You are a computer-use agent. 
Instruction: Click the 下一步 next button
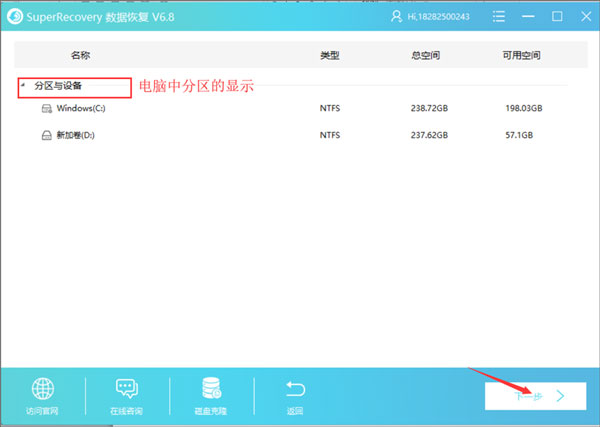(535, 396)
